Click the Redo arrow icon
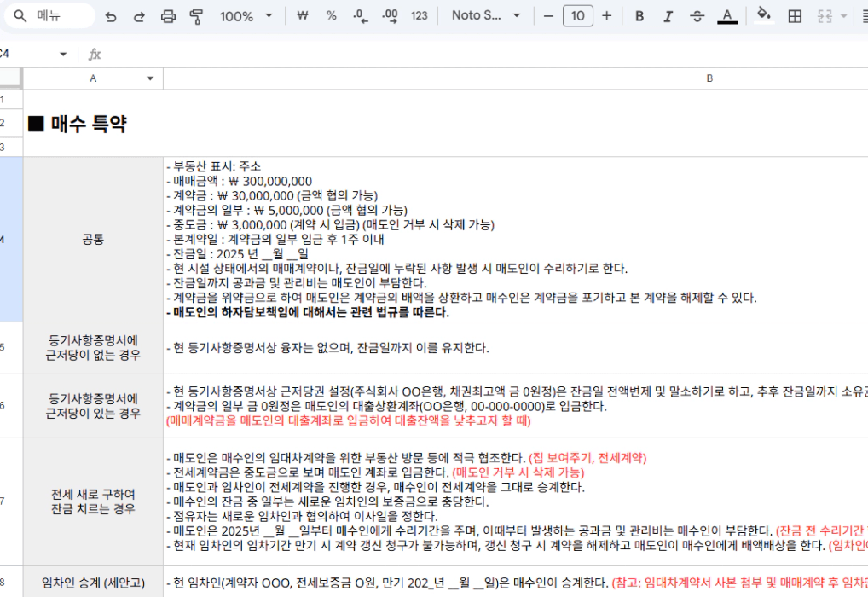The height and width of the screenshot is (597, 868). pyautogui.click(x=139, y=16)
